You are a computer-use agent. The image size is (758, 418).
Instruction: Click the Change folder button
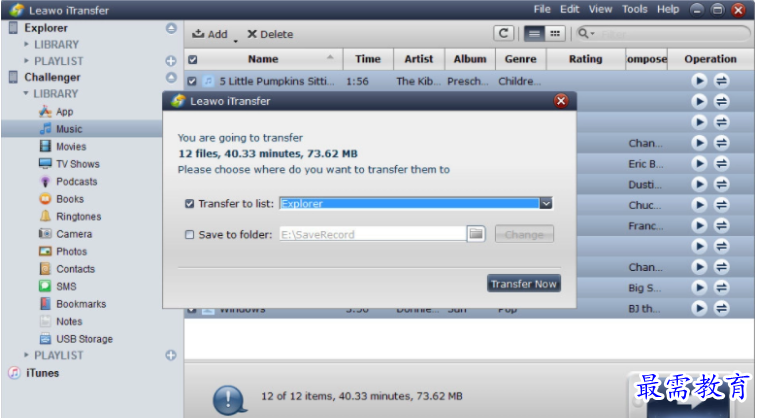tap(524, 234)
